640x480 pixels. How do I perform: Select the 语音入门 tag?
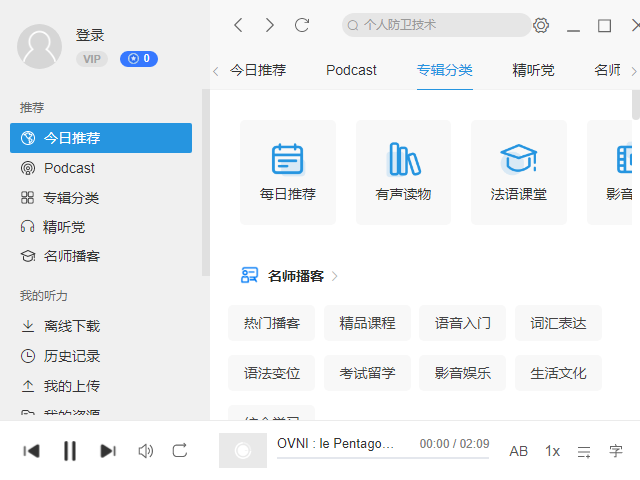click(462, 323)
